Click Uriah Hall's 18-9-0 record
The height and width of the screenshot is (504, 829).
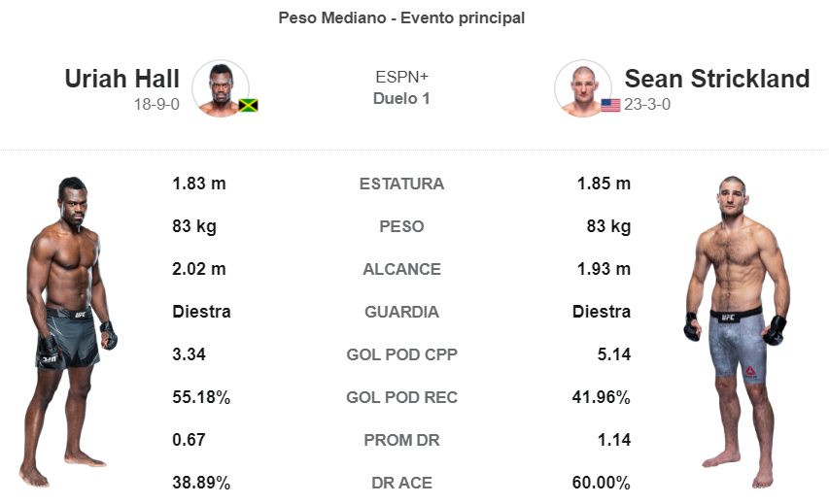156,105
